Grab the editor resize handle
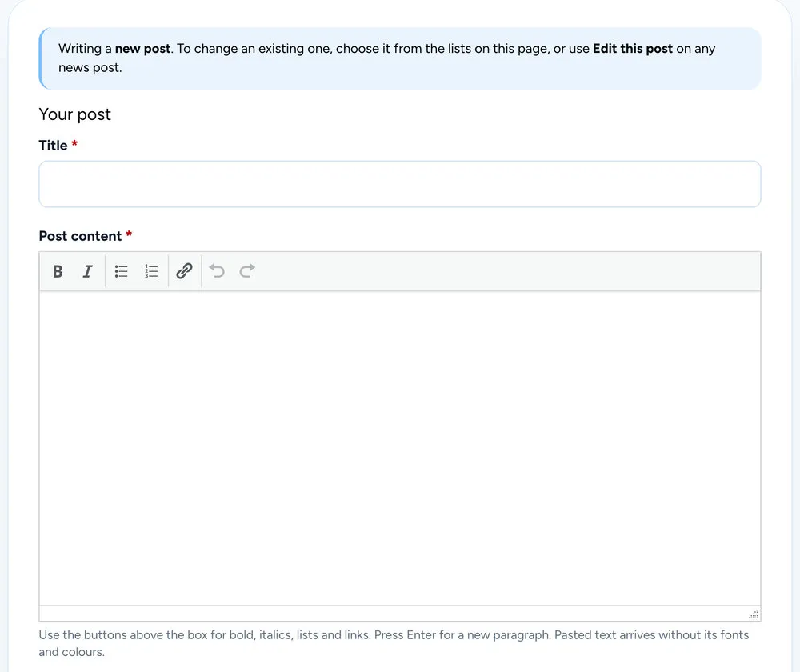Image resolution: width=800 pixels, height=672 pixels. coord(754,614)
